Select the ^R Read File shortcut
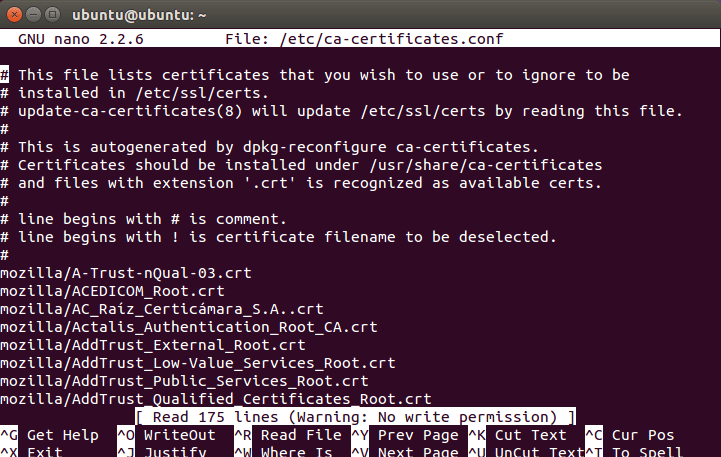 pos(288,435)
